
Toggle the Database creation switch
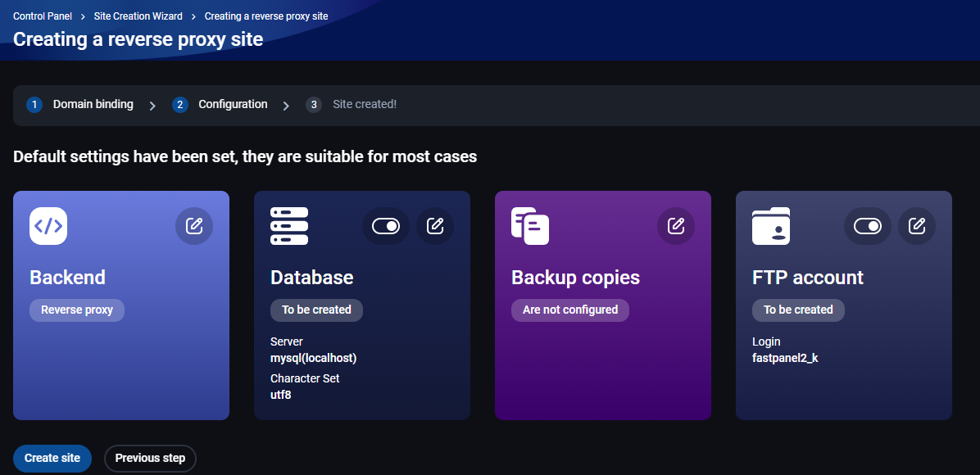386,226
